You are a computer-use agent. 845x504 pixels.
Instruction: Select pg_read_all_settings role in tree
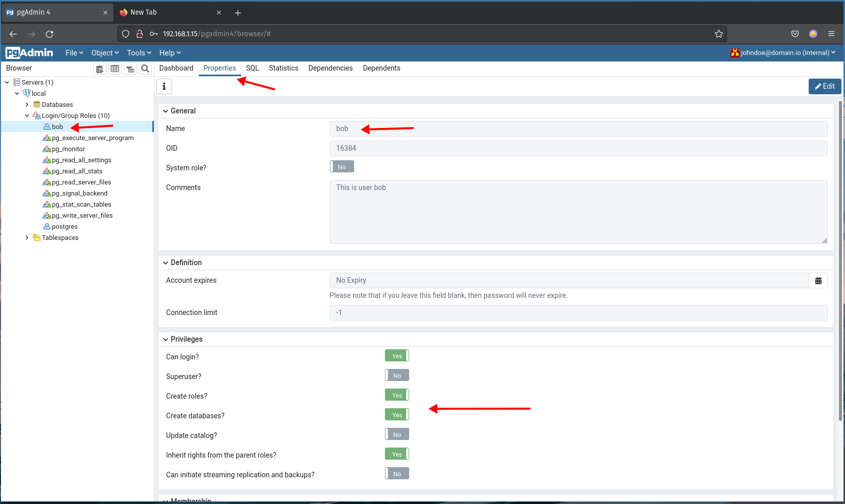pyautogui.click(x=81, y=160)
